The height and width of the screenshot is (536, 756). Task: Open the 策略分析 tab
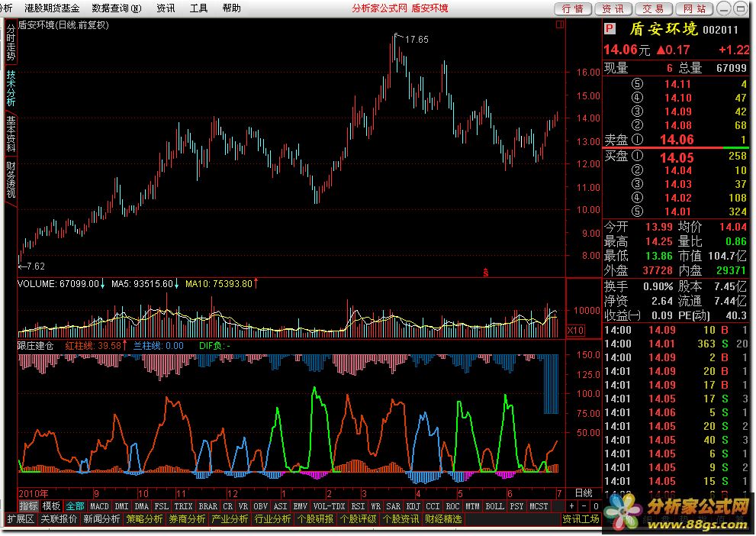144,519
